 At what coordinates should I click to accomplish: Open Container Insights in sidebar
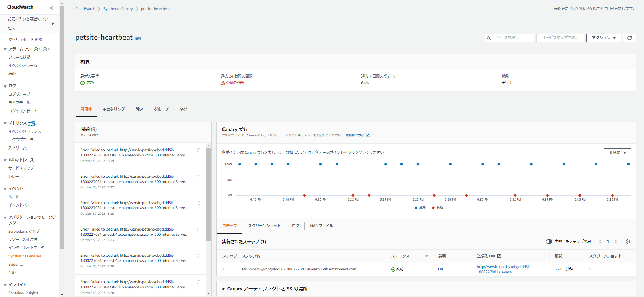tap(23, 293)
